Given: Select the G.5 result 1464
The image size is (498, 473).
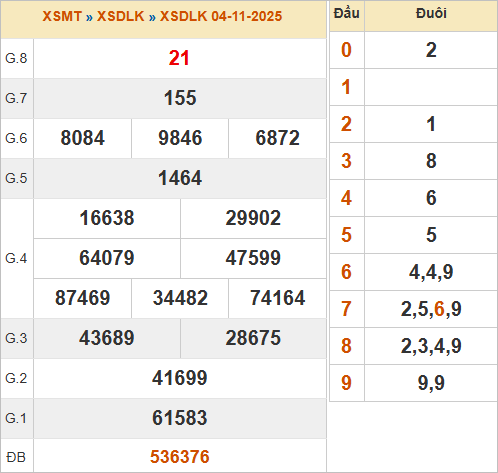Looking at the screenshot, I should [180, 178].
